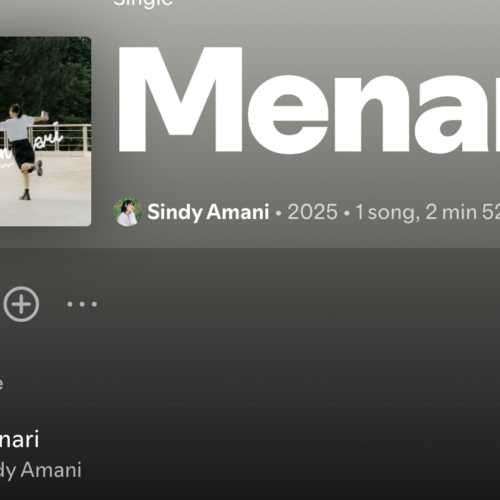Click Sindy Amani's round profile picture
Viewport: 500px width, 500px height.
tap(128, 212)
